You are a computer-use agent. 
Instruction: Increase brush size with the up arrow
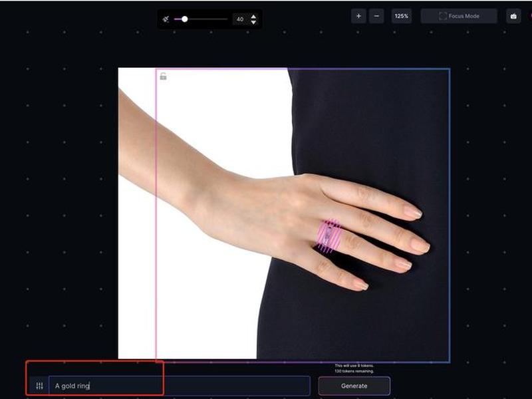coord(253,16)
